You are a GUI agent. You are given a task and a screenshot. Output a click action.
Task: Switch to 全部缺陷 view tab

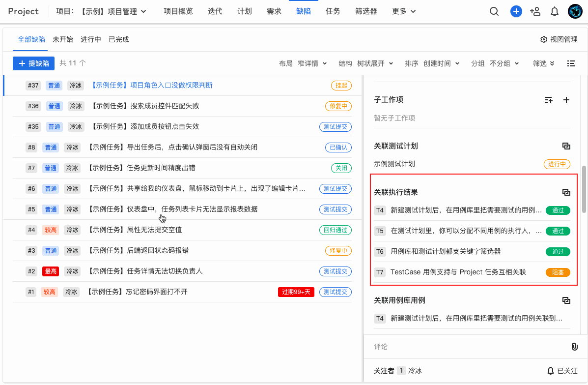(31, 39)
